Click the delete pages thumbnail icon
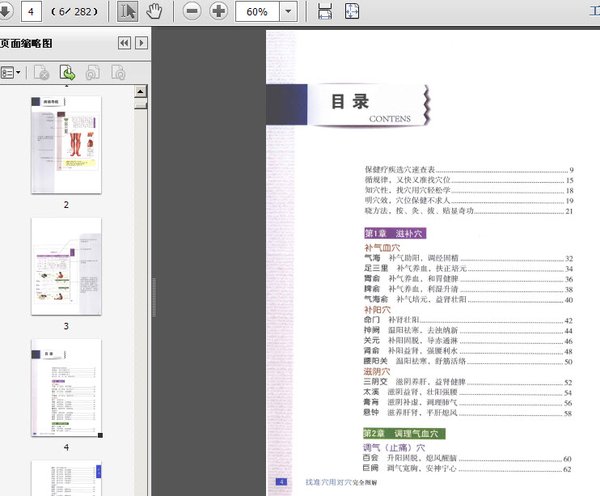This screenshot has width=600, height=496. [41, 72]
